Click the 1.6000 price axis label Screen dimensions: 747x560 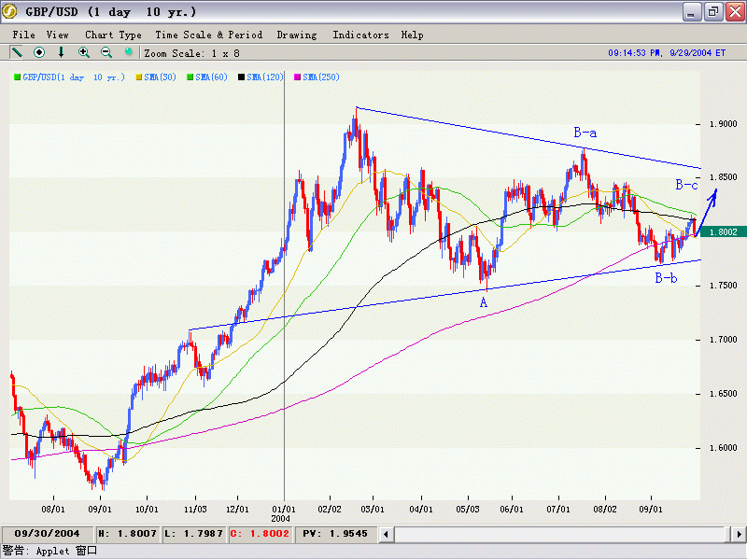[x=723, y=448]
